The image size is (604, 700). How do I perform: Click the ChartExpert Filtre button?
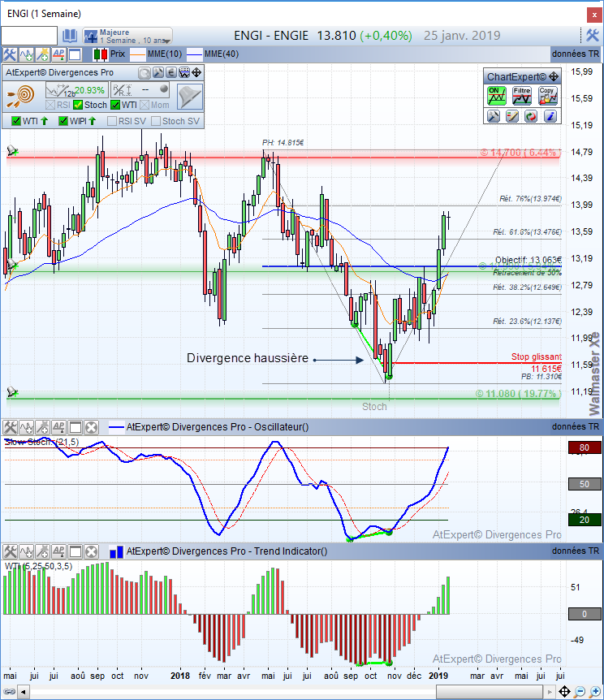click(x=521, y=96)
